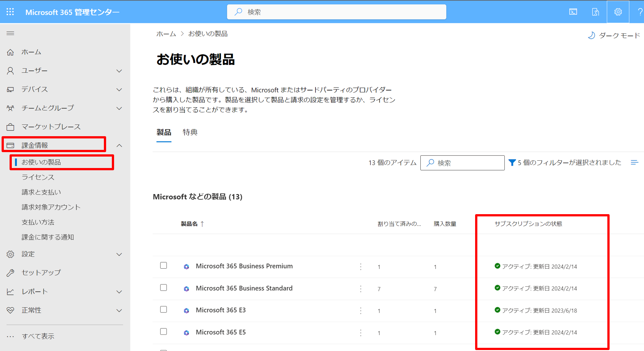Image resolution: width=644 pixels, height=351 pixels.
Task: Open the settings gear in header
Action: (x=618, y=12)
